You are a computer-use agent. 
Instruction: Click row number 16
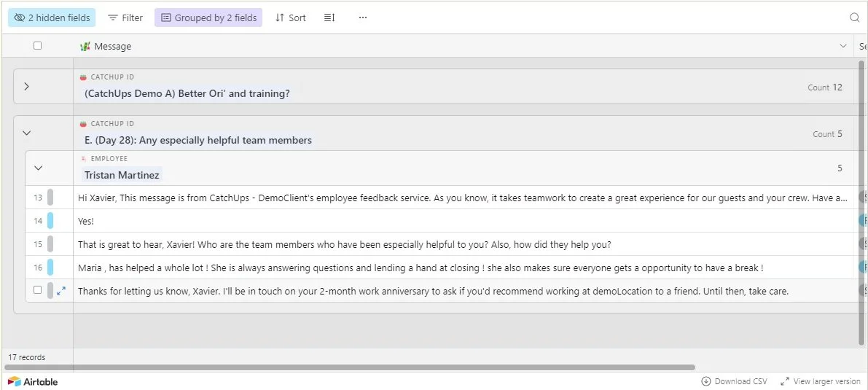pyautogui.click(x=38, y=268)
